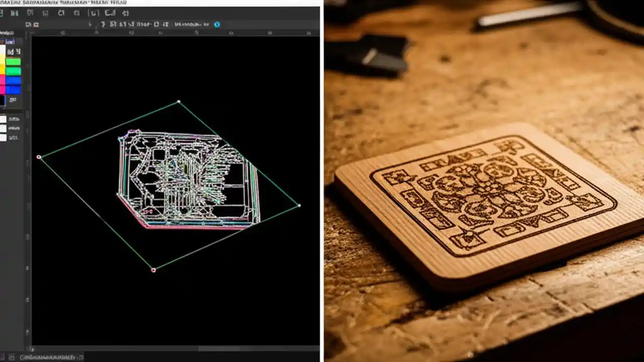Click the wrench-style icon beside the document icon
This screenshot has width=644, height=362.
coord(36,24)
